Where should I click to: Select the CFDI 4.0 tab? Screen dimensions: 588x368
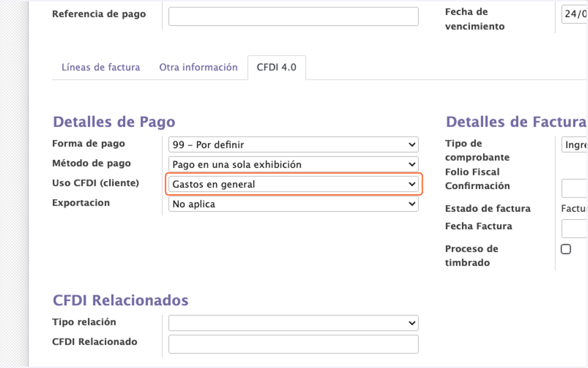[277, 68]
